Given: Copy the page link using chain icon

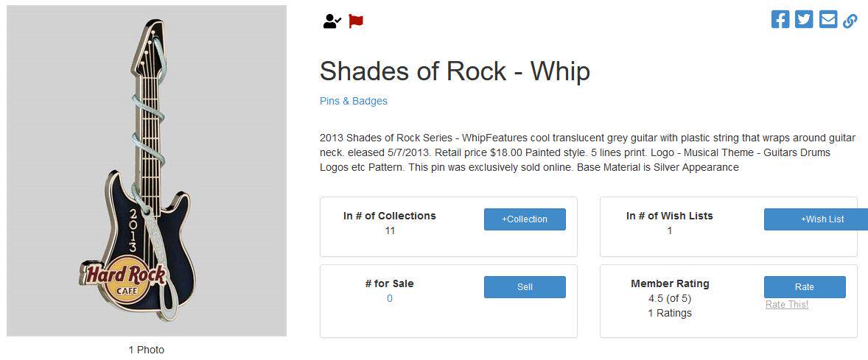Looking at the screenshot, I should coord(850,21).
